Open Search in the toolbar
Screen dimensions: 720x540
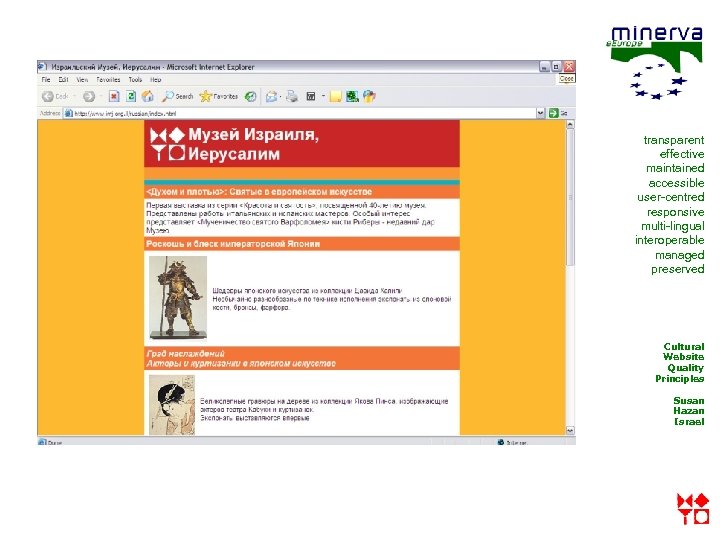[x=178, y=96]
